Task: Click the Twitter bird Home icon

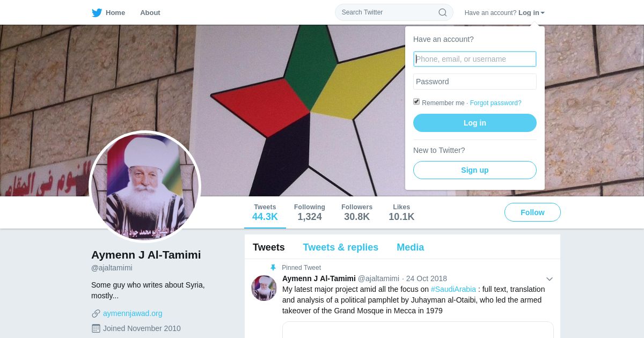Action: click(x=97, y=13)
